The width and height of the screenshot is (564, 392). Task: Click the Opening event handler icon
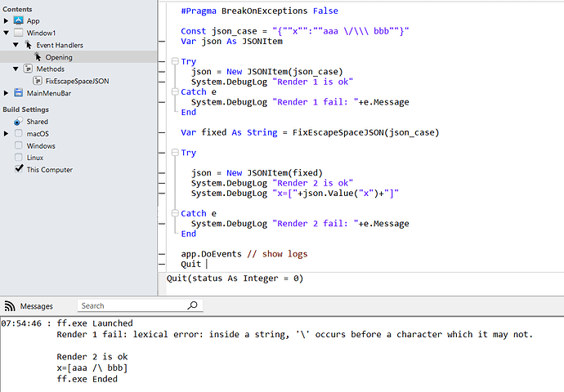(x=38, y=57)
